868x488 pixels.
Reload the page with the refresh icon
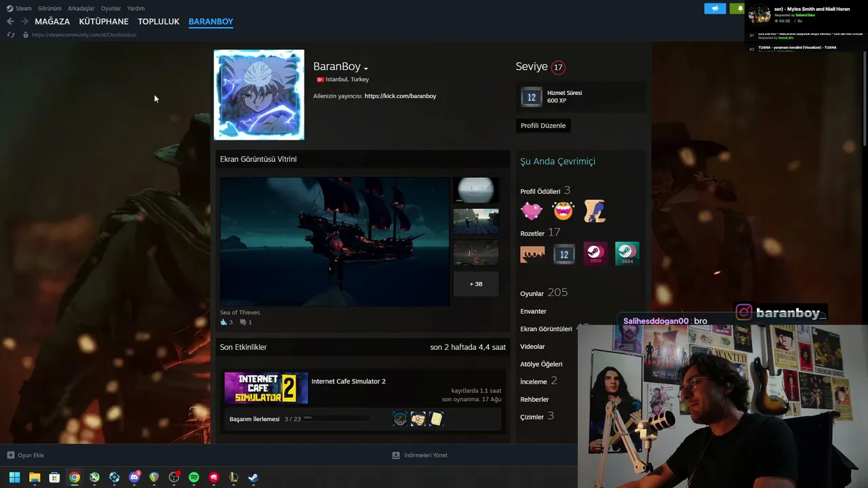(x=10, y=35)
